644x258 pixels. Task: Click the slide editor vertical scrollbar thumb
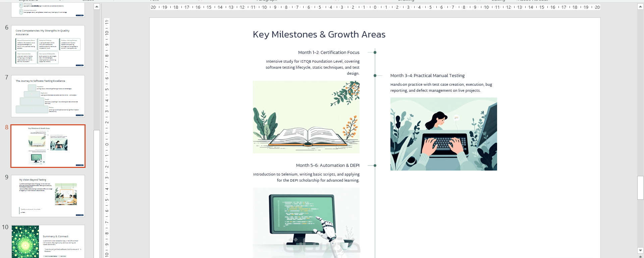click(x=640, y=188)
